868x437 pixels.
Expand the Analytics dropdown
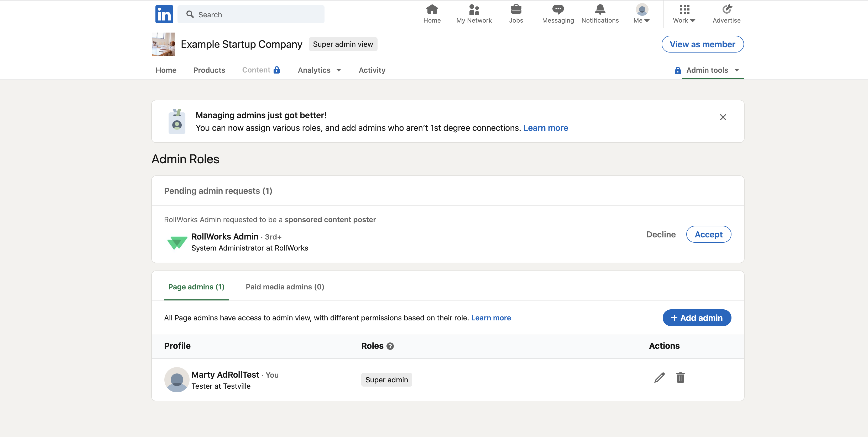coord(319,70)
